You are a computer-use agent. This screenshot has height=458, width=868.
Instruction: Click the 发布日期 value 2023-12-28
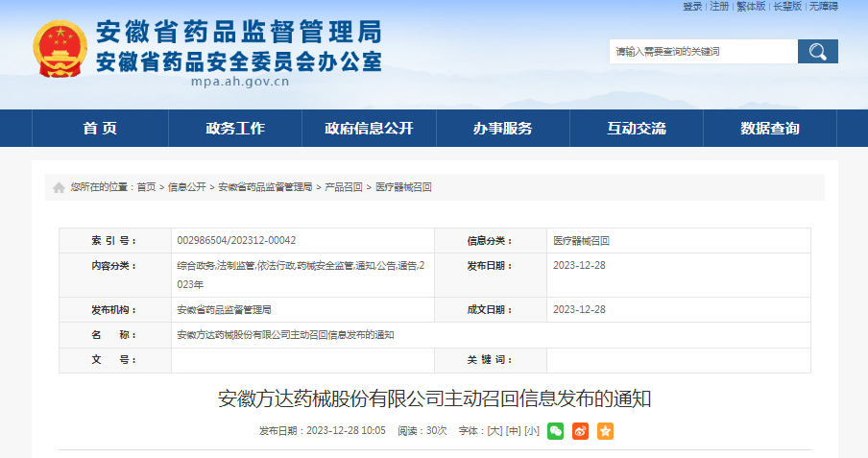pyautogui.click(x=579, y=265)
